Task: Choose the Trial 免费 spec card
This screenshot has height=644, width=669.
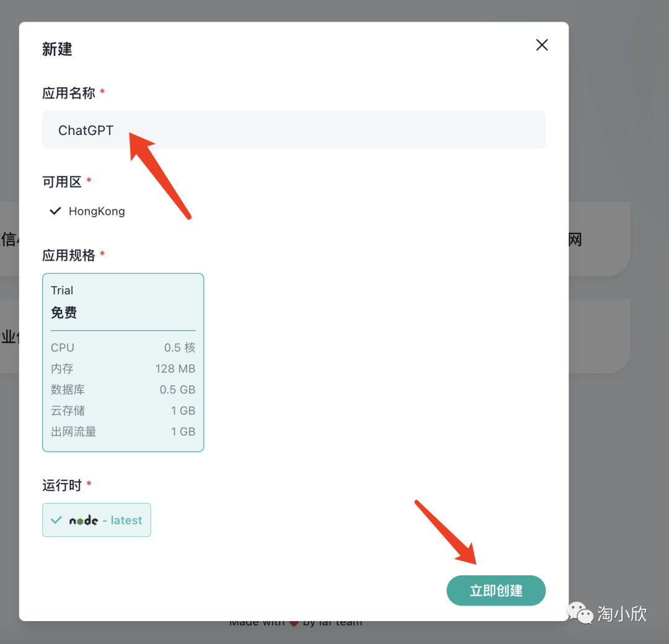Action: [x=123, y=362]
